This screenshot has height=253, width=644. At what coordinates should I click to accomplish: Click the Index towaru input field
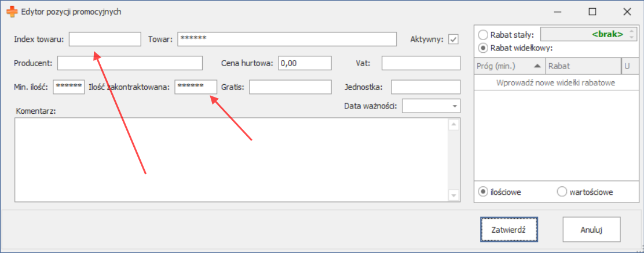[x=105, y=39]
